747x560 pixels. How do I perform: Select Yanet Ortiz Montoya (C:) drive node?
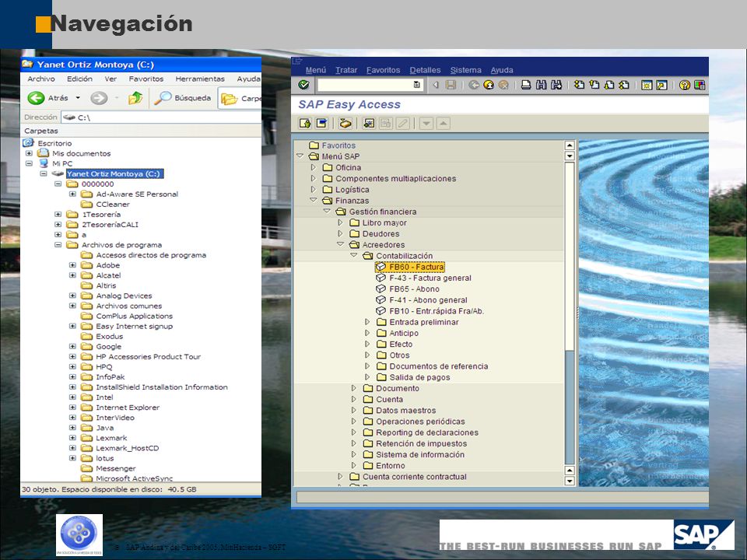pos(114,173)
